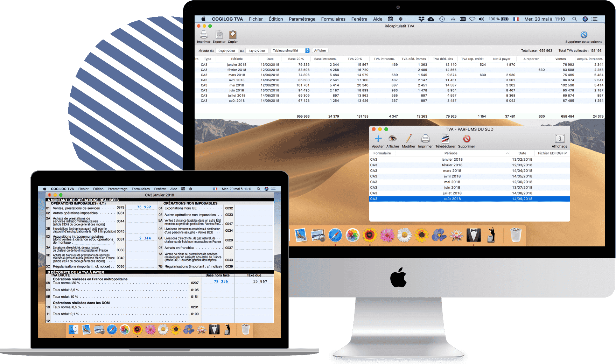Click the volume icon in iMac menu bar
The height and width of the screenshot is (364, 616).
click(x=482, y=19)
